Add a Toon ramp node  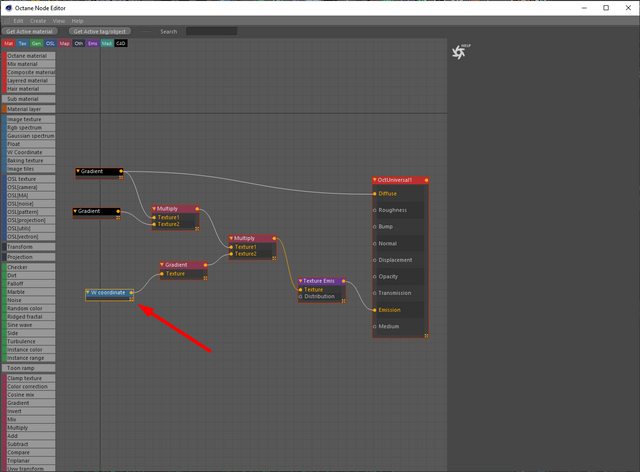pos(29,368)
